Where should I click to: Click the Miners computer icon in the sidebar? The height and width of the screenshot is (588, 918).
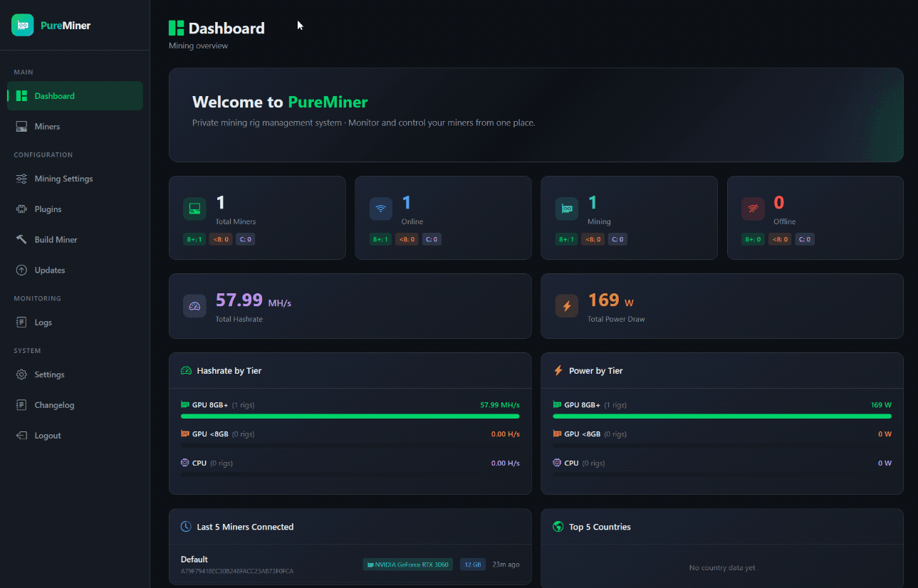click(x=21, y=127)
